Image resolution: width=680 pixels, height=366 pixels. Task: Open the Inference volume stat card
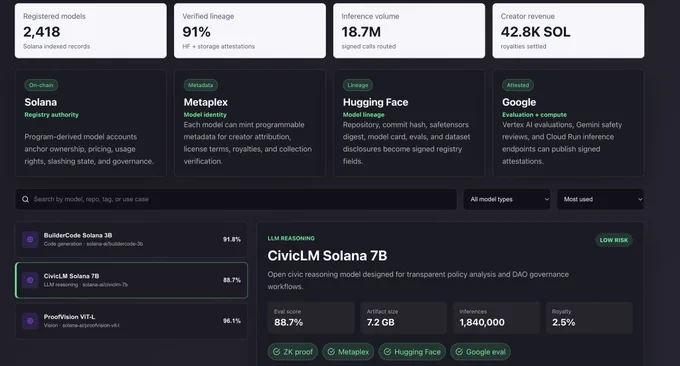pyautogui.click(x=409, y=31)
